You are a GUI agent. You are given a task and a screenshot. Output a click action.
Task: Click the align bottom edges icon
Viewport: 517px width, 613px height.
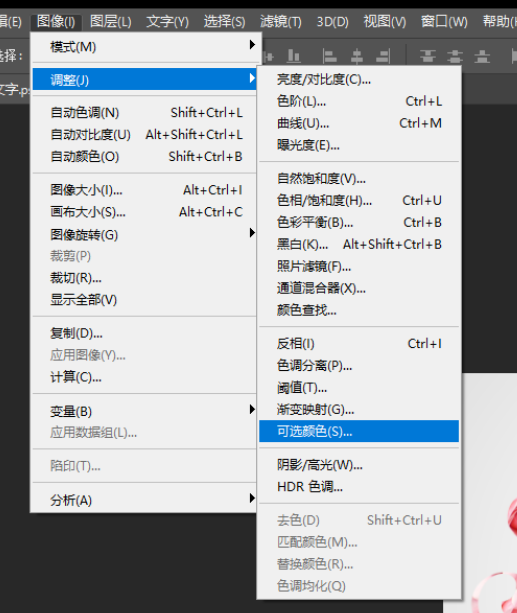click(x=294, y=56)
